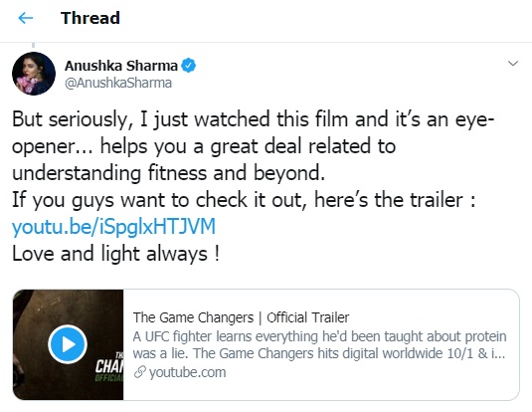Click the chain link icon beside youtube.com
Screen dimensions: 532x412
[x=139, y=372]
